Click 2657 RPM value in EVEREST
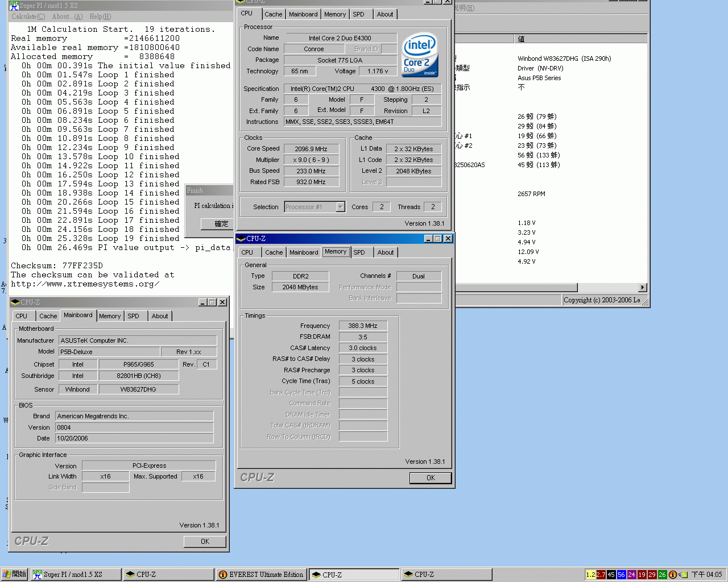Screen dimensions: 728x582 click(x=531, y=194)
